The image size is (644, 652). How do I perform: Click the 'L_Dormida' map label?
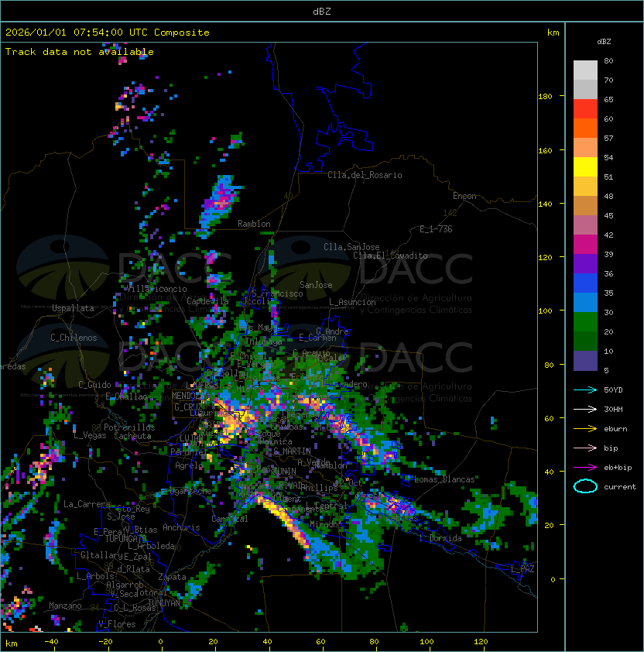point(440,538)
